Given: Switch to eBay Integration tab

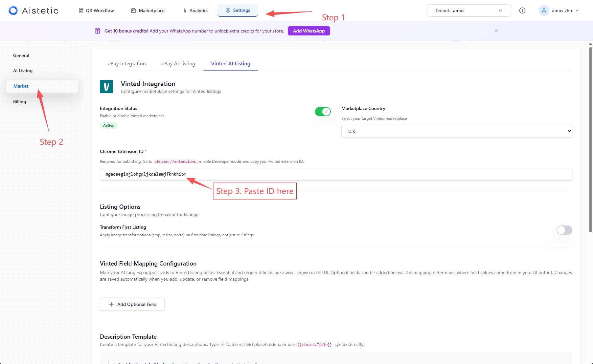Looking at the screenshot, I should coord(127,64).
